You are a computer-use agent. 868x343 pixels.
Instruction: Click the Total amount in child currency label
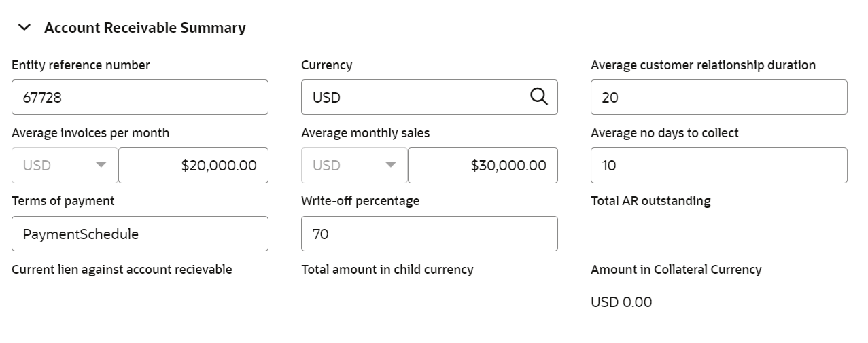pyautogui.click(x=387, y=270)
